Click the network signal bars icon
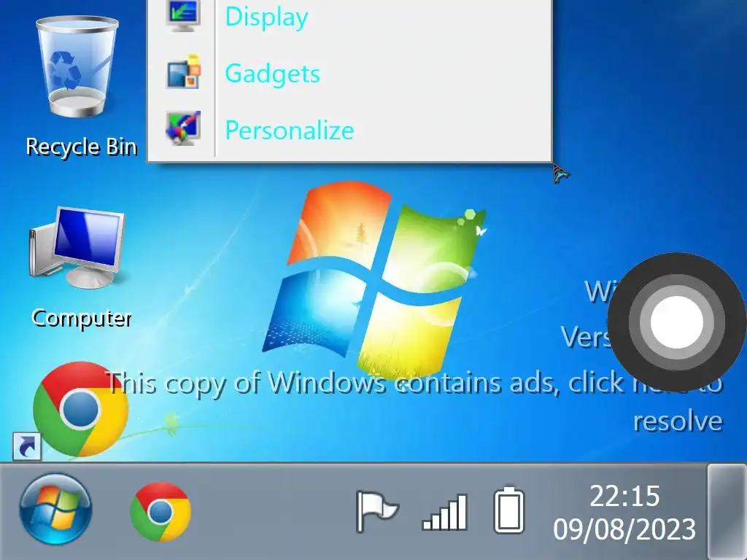Screen dimensions: 747x560 (444, 512)
